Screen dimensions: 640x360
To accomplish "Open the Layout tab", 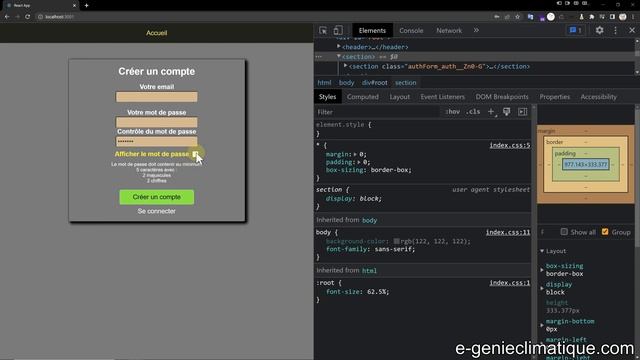I will click(x=399, y=97).
